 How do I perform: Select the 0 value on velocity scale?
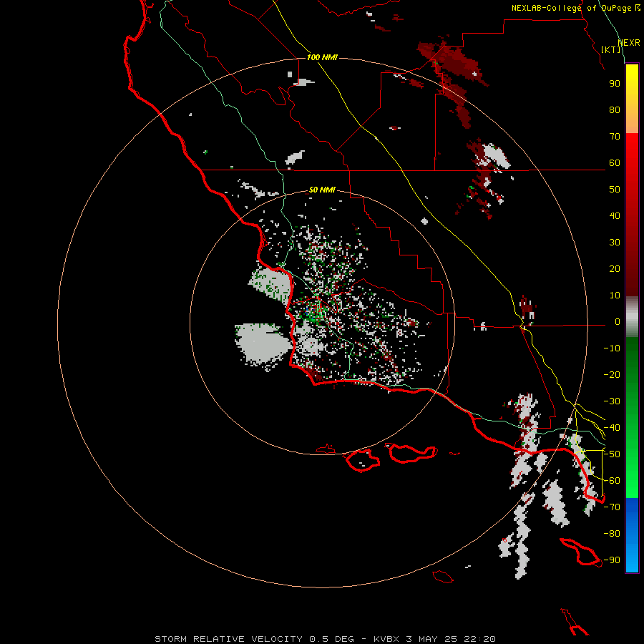click(x=618, y=321)
